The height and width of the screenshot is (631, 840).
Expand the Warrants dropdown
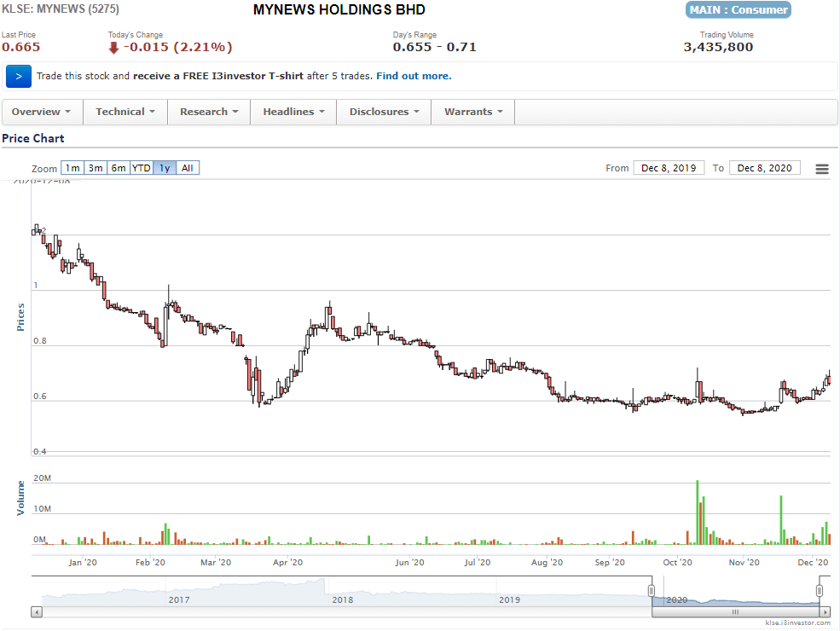tap(473, 112)
